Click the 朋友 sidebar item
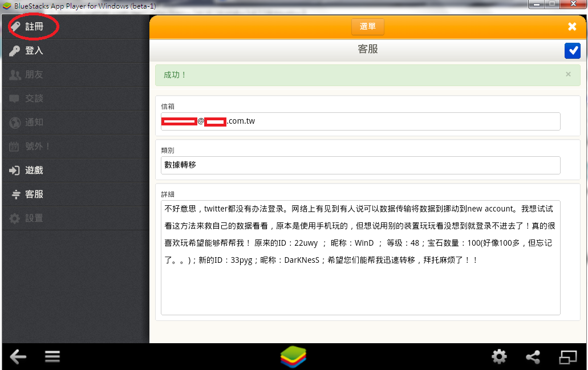 coord(34,75)
